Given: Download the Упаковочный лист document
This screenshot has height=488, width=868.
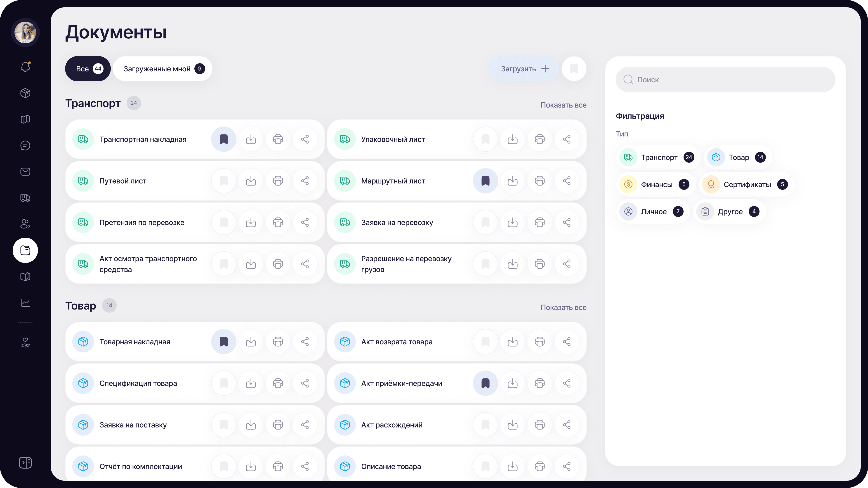Looking at the screenshot, I should click(512, 139).
